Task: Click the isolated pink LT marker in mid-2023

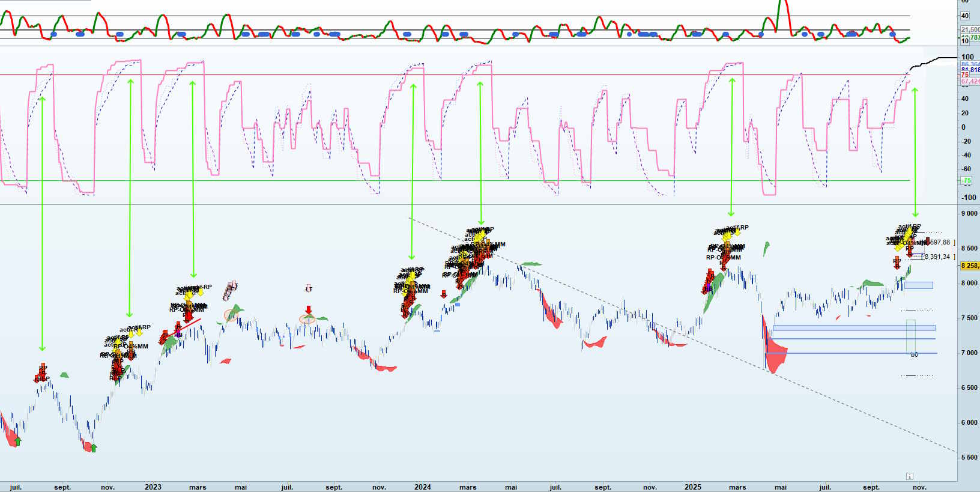Action: point(309,289)
